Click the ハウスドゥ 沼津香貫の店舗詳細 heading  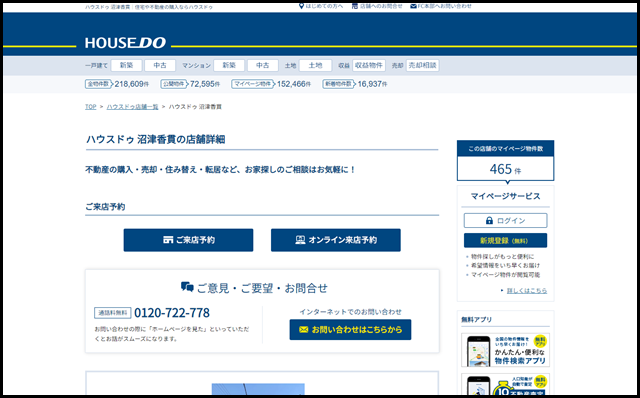click(x=156, y=139)
